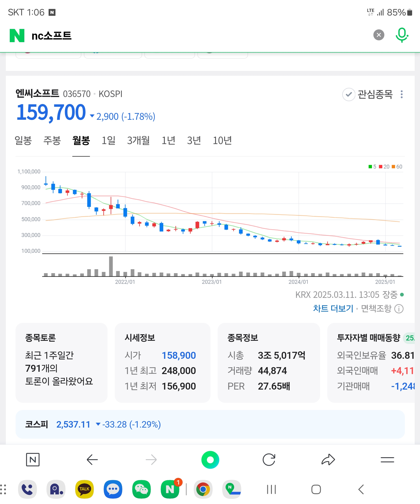Open the 종목토론 discussion card

tap(61, 362)
